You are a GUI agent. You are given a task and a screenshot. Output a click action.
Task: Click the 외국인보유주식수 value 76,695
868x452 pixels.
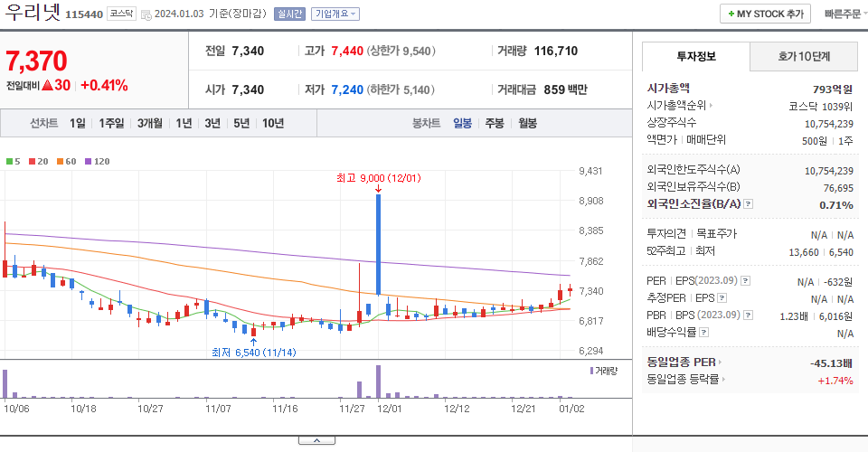pyautogui.click(x=838, y=188)
